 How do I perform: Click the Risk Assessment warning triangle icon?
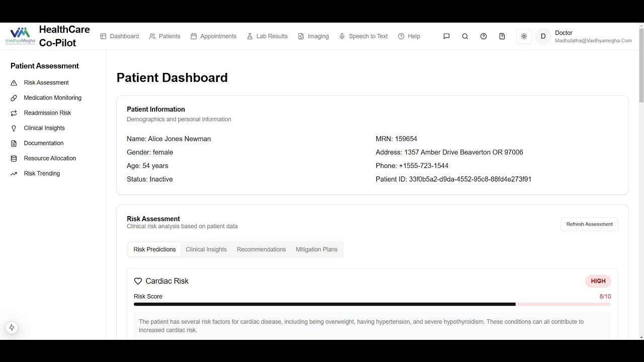coord(14,82)
